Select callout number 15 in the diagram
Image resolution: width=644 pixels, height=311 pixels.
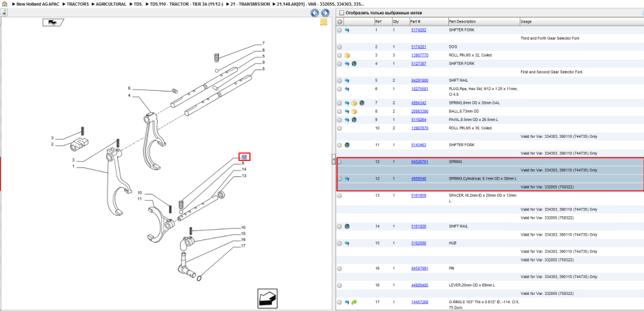243,233
